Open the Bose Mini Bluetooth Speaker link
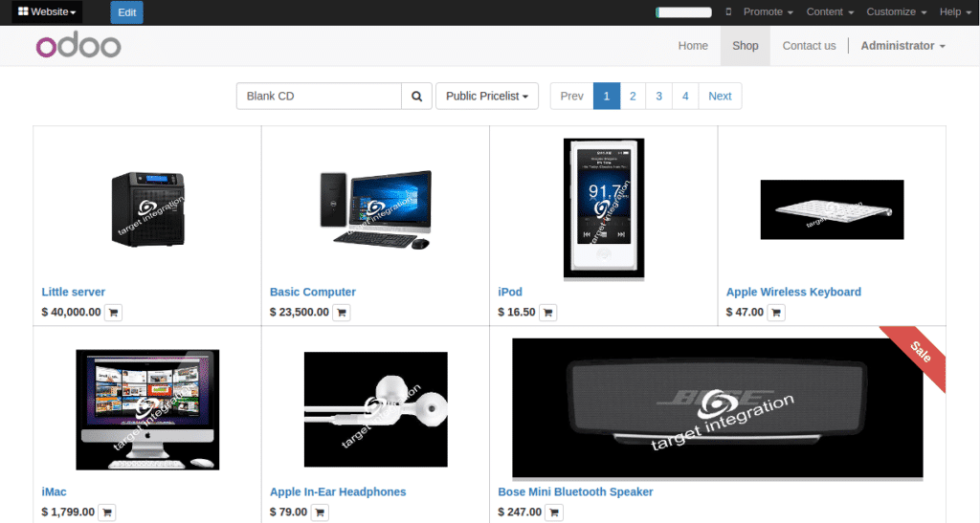This screenshot has height=523, width=980. tap(575, 491)
